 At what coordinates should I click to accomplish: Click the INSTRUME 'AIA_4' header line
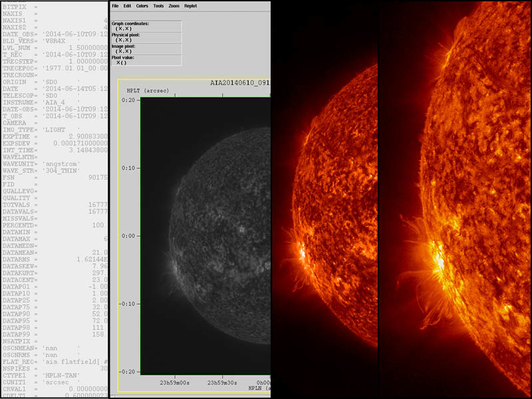(x=53, y=102)
